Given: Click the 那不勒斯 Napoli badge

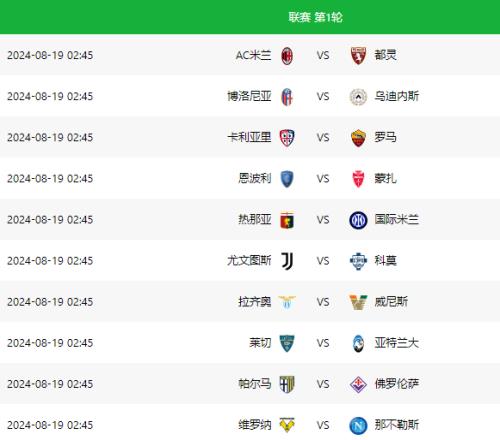Looking at the screenshot, I should coord(358,426).
